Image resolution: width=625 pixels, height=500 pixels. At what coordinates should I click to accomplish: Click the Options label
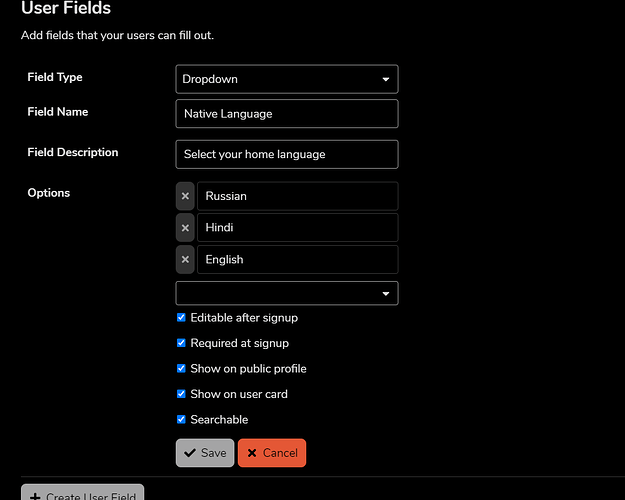click(x=49, y=193)
